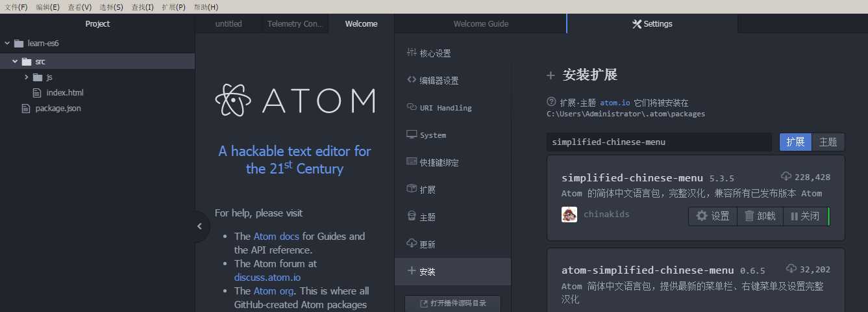Open 扩展 packages section in sidebar
This screenshot has width=868, height=312.
point(453,190)
